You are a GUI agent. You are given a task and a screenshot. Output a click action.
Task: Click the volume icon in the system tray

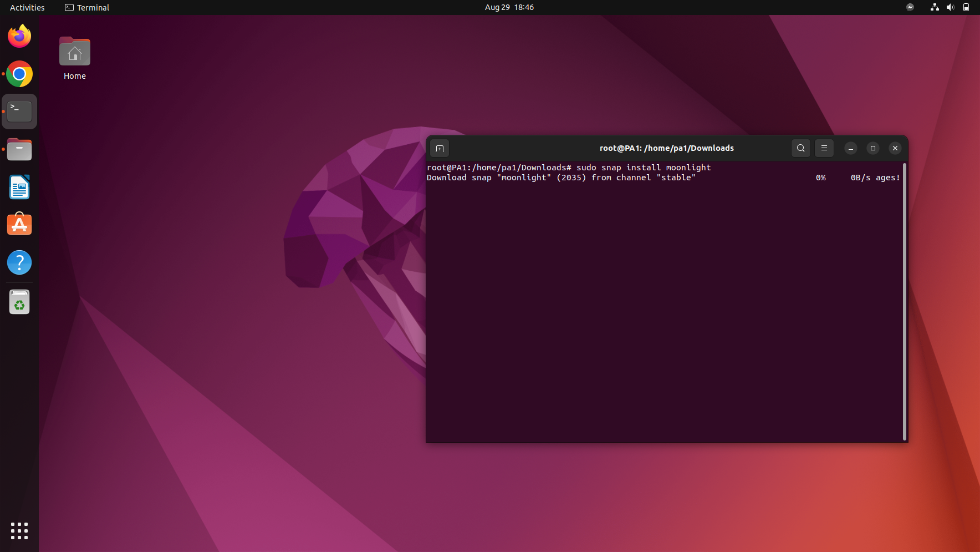950,7
